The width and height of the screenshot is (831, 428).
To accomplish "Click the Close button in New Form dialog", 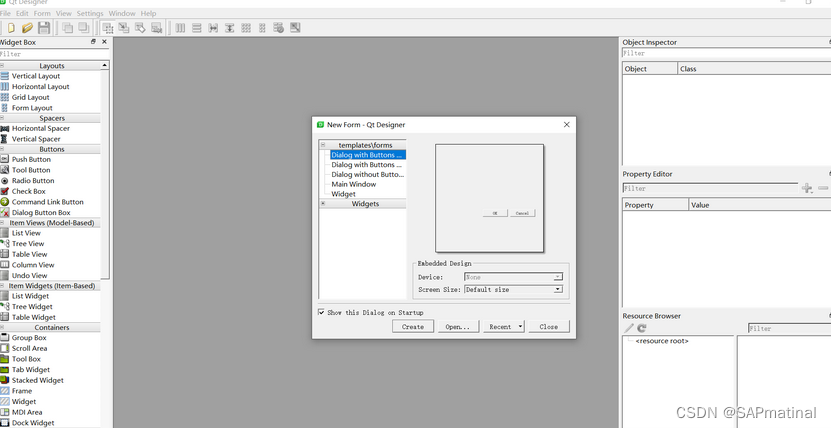I will [x=549, y=326].
